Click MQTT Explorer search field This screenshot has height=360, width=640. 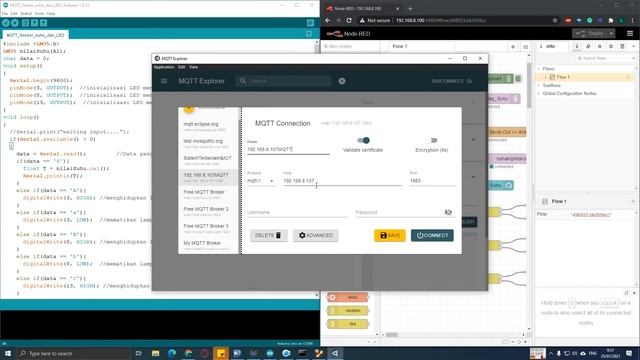tap(283, 81)
